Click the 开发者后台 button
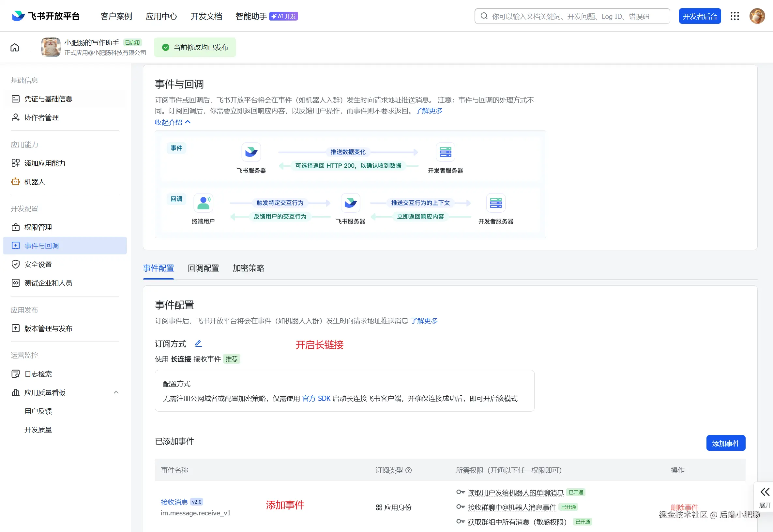The width and height of the screenshot is (773, 532). [x=700, y=16]
